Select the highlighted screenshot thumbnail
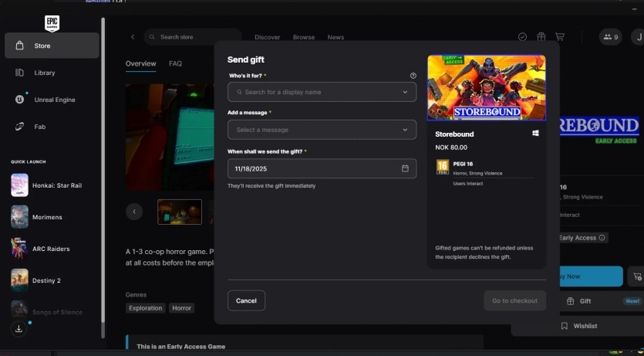Image resolution: width=644 pixels, height=356 pixels. tap(180, 212)
